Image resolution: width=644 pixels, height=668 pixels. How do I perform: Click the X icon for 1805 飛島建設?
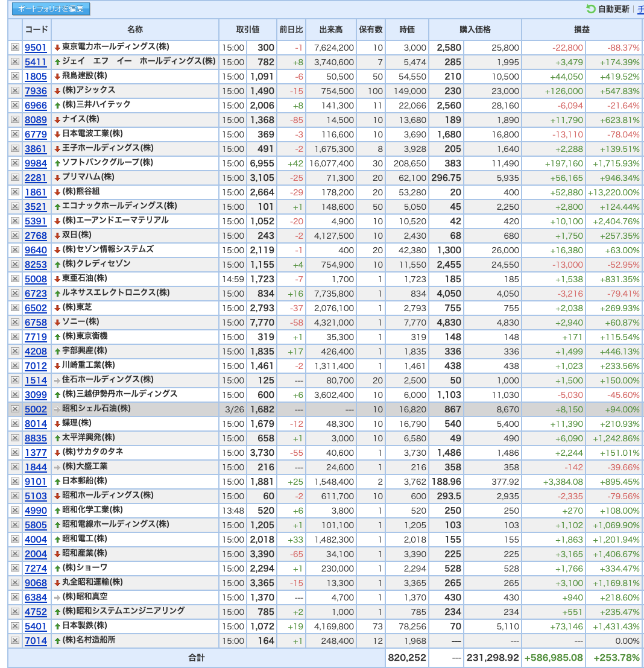(x=15, y=76)
